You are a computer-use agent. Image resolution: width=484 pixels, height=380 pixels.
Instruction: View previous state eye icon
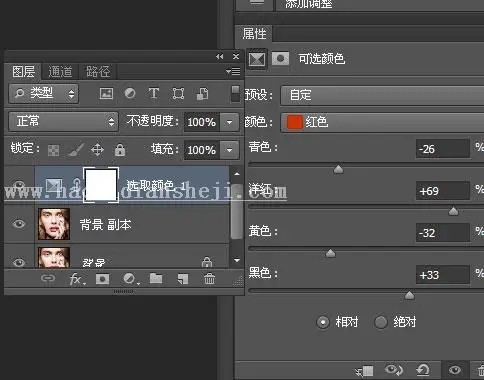point(394,370)
